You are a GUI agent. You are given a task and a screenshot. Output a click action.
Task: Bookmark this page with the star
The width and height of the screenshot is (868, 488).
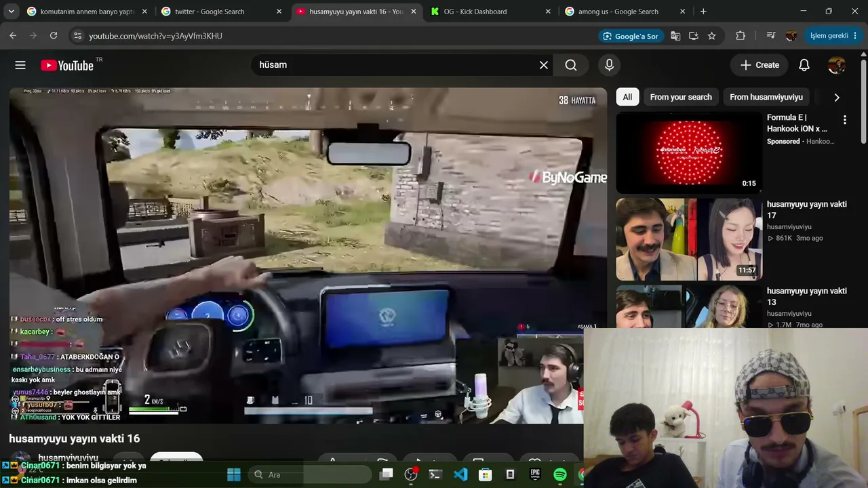(x=711, y=36)
